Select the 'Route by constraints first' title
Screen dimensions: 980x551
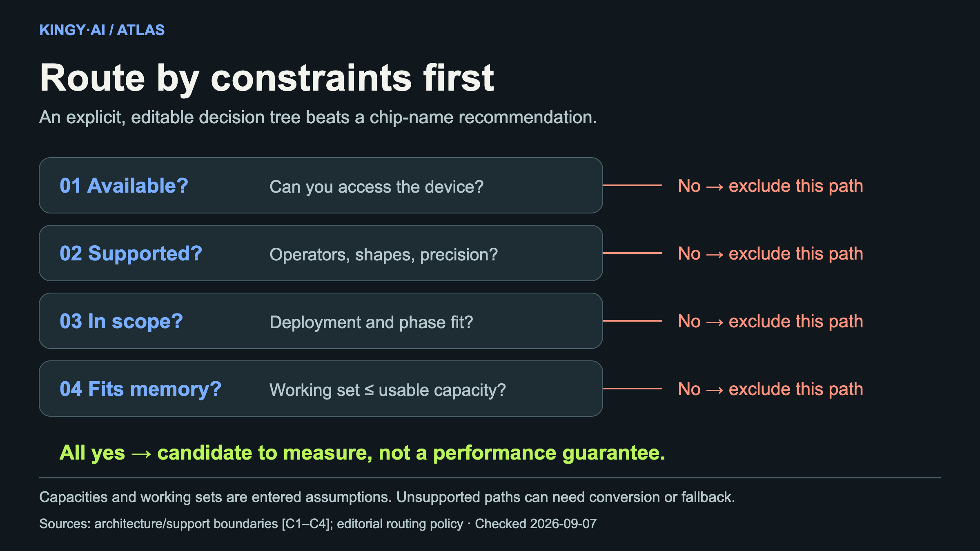point(267,78)
